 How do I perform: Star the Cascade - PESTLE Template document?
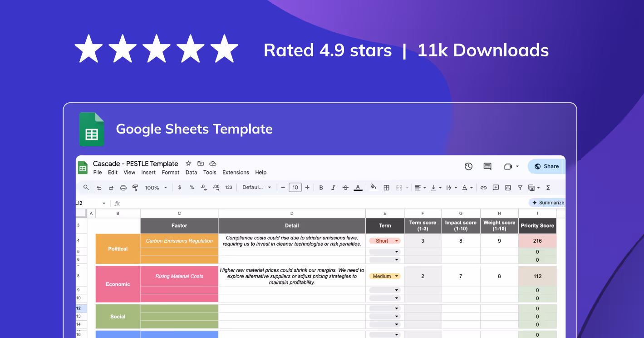point(188,164)
